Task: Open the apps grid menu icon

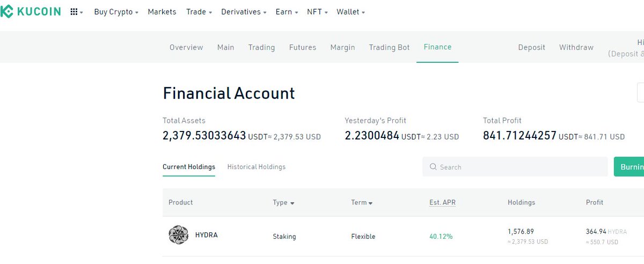Action: 74,12
